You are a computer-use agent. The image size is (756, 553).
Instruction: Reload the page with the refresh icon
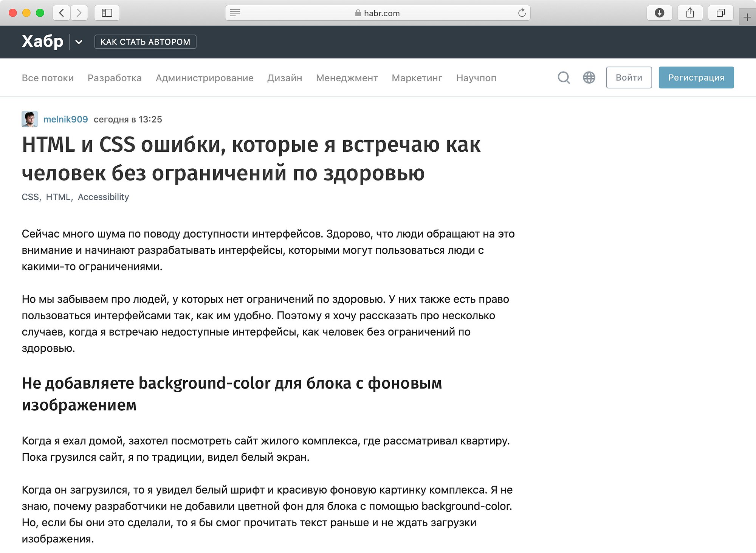(x=522, y=13)
